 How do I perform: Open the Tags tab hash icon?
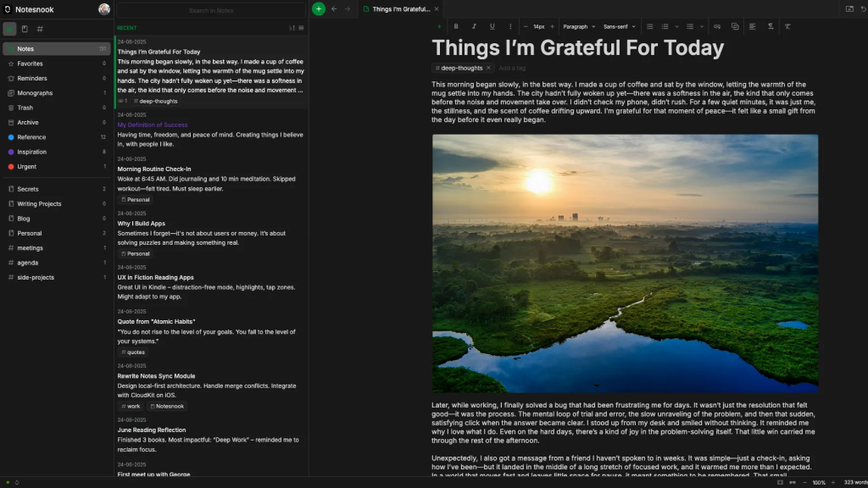pyautogui.click(x=40, y=29)
